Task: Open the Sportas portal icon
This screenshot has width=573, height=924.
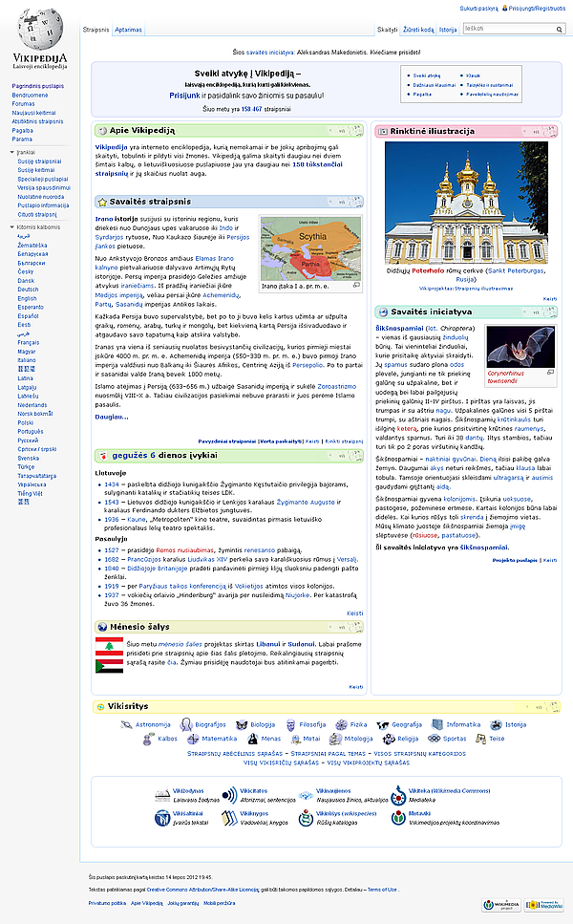Action: 434,739
